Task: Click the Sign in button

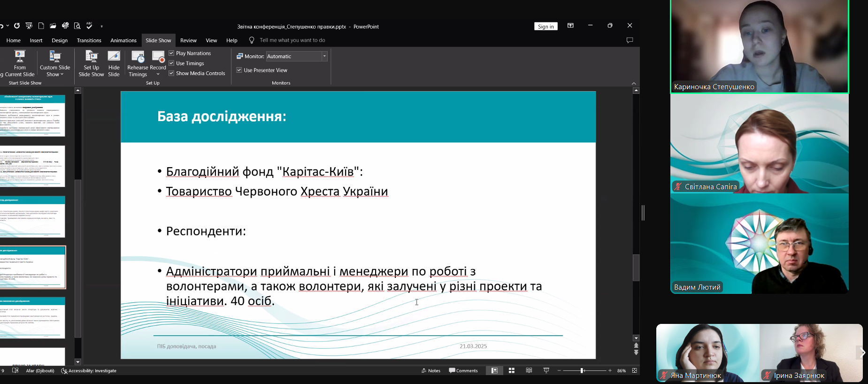Action: [x=545, y=26]
